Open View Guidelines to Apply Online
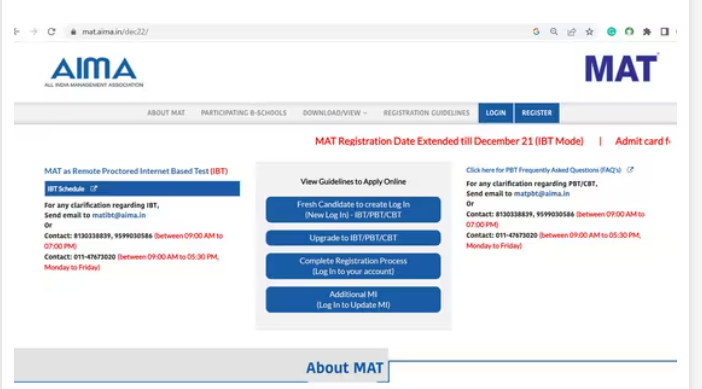Image resolution: width=702 pixels, height=389 pixels. 353,182
